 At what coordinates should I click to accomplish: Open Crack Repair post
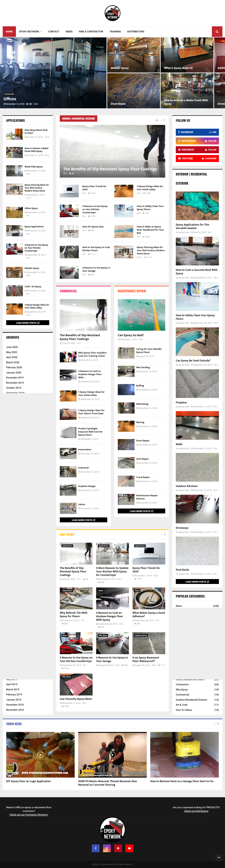pyautogui.click(x=143, y=477)
